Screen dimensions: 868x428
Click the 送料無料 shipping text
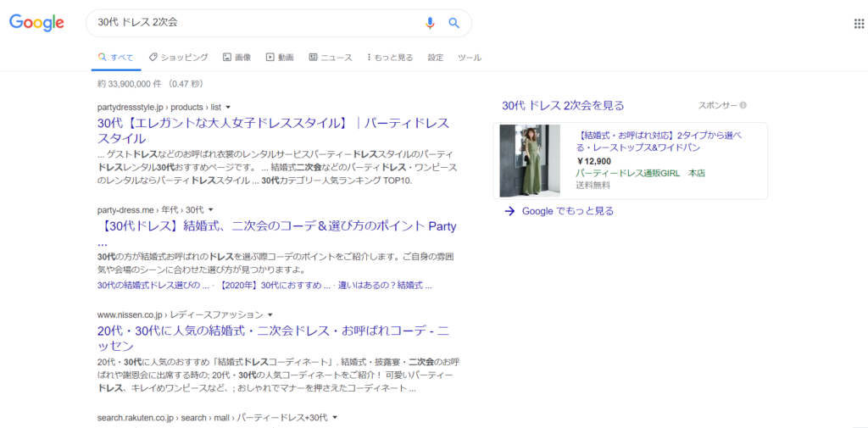click(593, 186)
